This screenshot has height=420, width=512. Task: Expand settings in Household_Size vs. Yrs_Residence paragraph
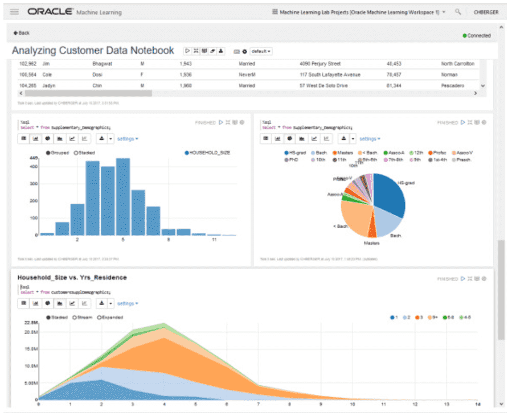pos(128,303)
